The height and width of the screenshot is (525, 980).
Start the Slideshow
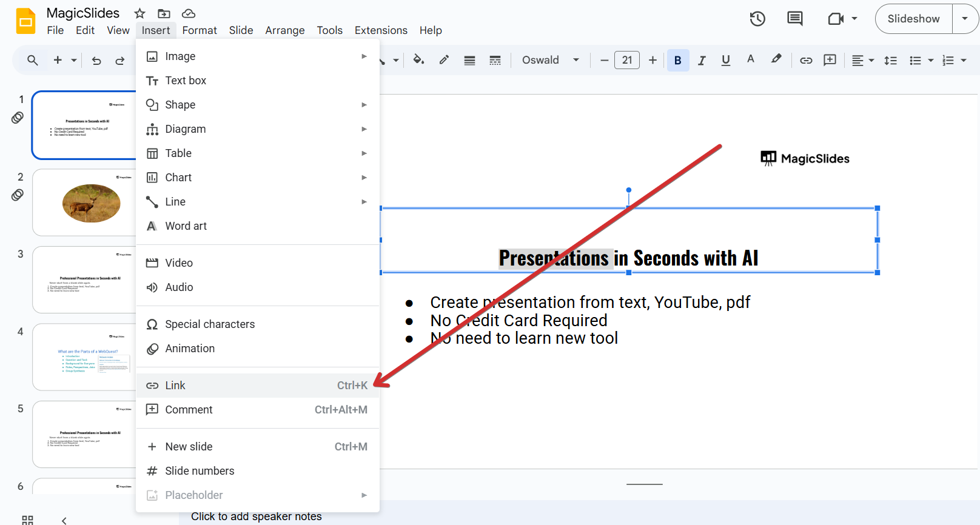(913, 19)
